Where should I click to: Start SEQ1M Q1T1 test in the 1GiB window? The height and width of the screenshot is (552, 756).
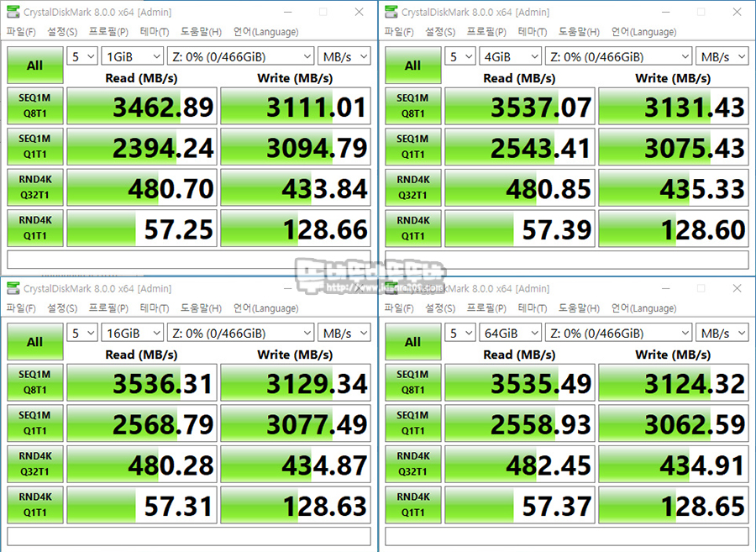(35, 146)
